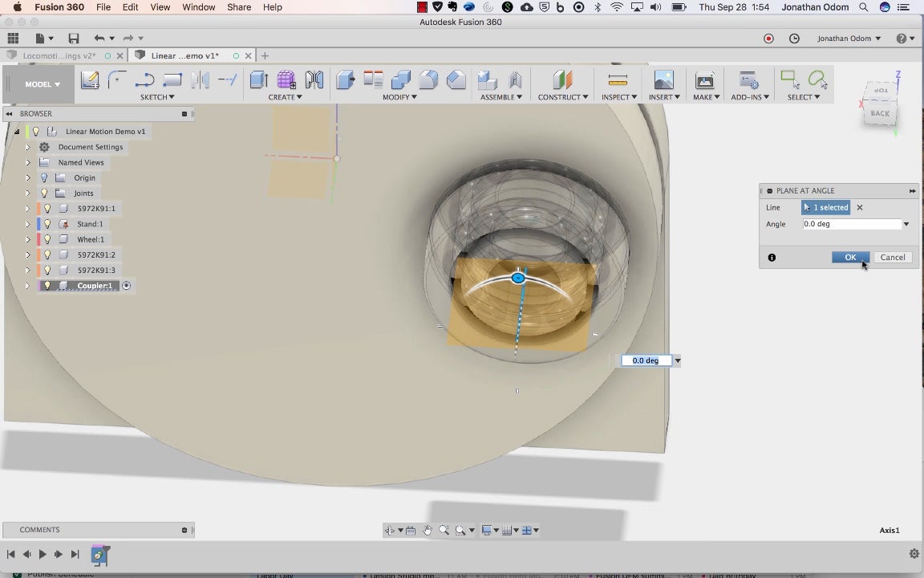Switch to the Locomoti...ings v2 tab

(59, 55)
